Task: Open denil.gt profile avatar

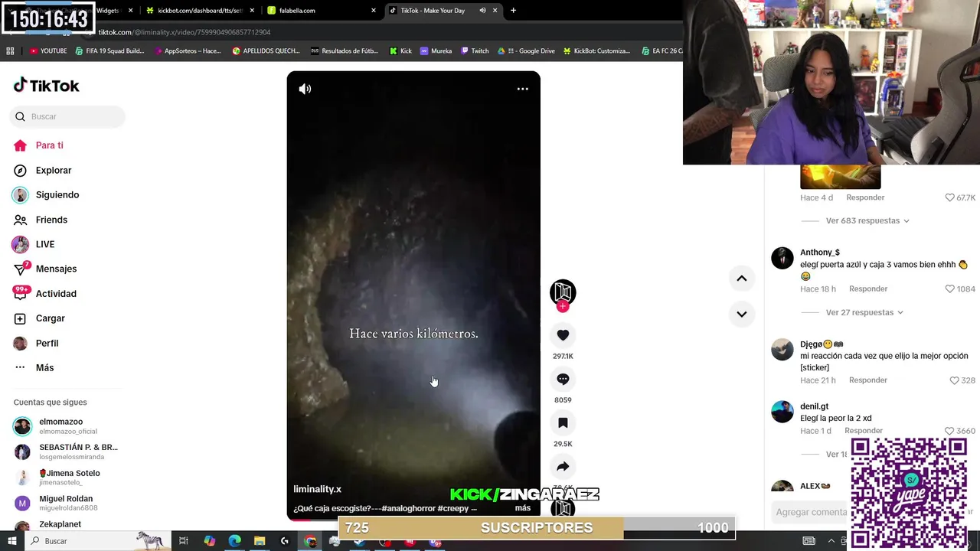Action: pyautogui.click(x=782, y=412)
